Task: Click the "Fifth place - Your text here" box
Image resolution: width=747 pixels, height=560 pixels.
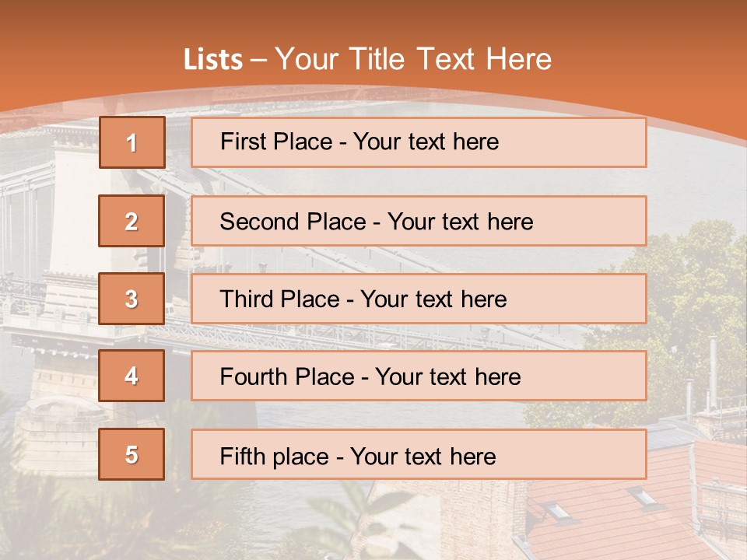Action: 419,454
